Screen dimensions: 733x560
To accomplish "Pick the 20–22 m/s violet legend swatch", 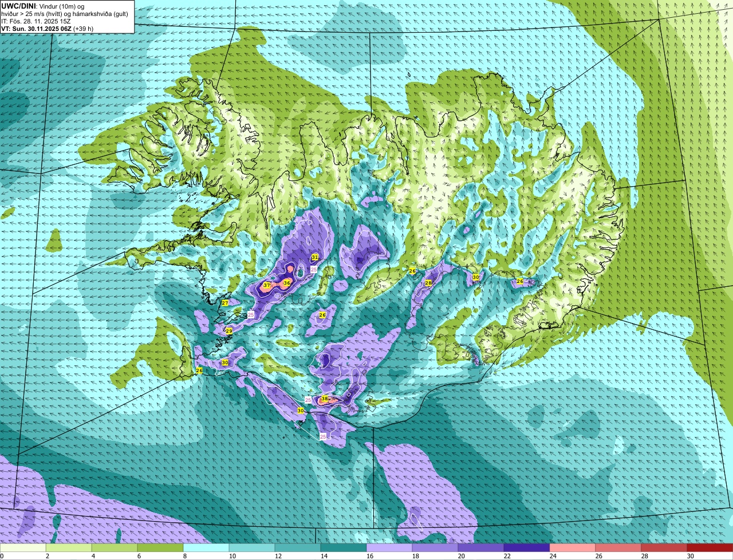I will click(x=481, y=547).
